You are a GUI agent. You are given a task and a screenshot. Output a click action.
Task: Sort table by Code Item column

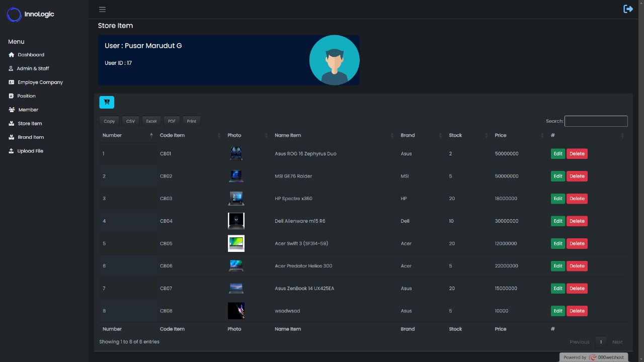pos(190,135)
